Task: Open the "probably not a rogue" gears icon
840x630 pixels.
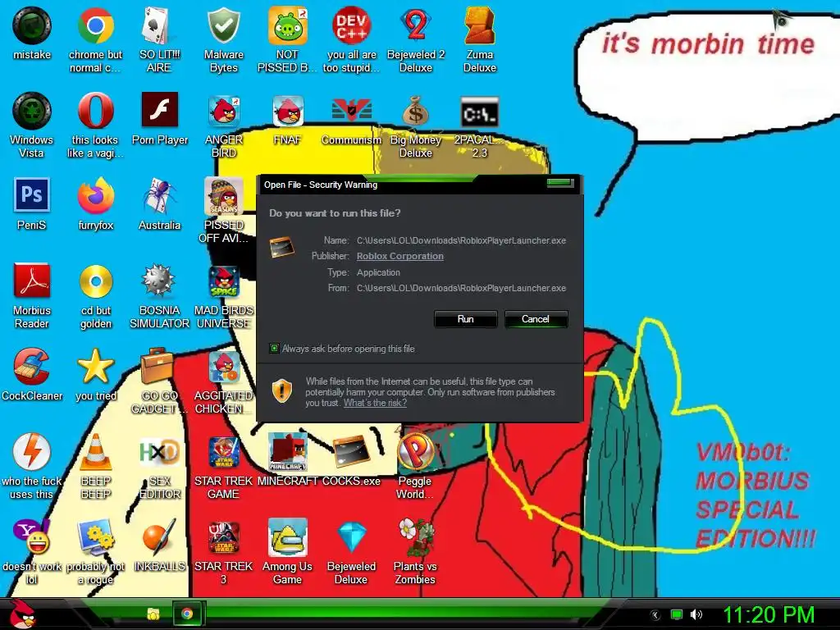Action: 95,536
